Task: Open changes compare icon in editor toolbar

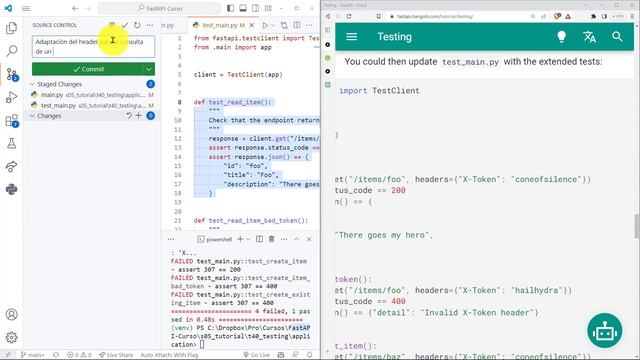Action: [x=284, y=25]
